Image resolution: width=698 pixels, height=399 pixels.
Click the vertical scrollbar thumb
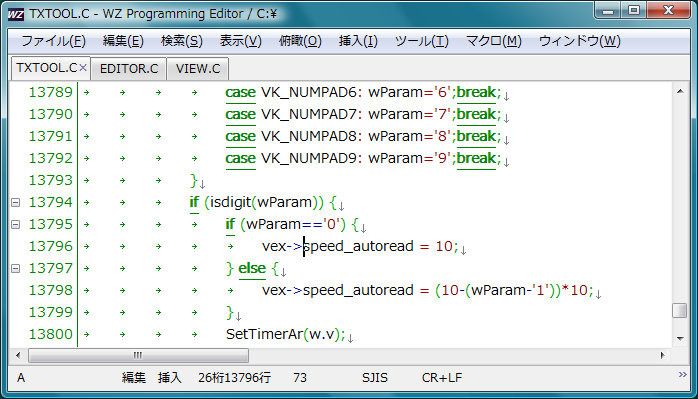[680, 310]
